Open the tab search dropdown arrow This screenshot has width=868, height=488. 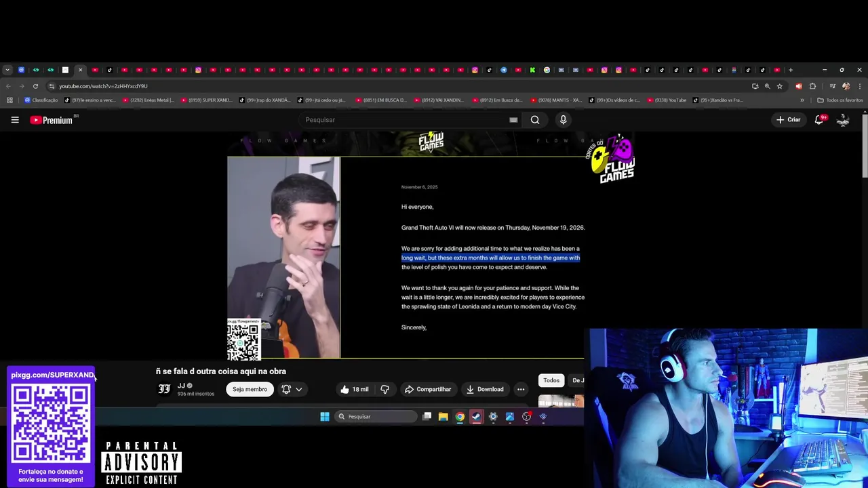(7, 70)
